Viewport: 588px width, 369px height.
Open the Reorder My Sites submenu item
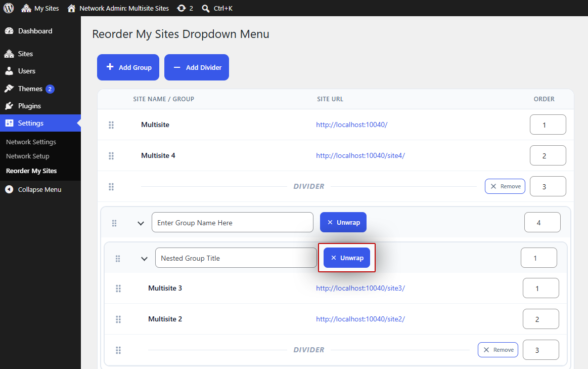31,171
